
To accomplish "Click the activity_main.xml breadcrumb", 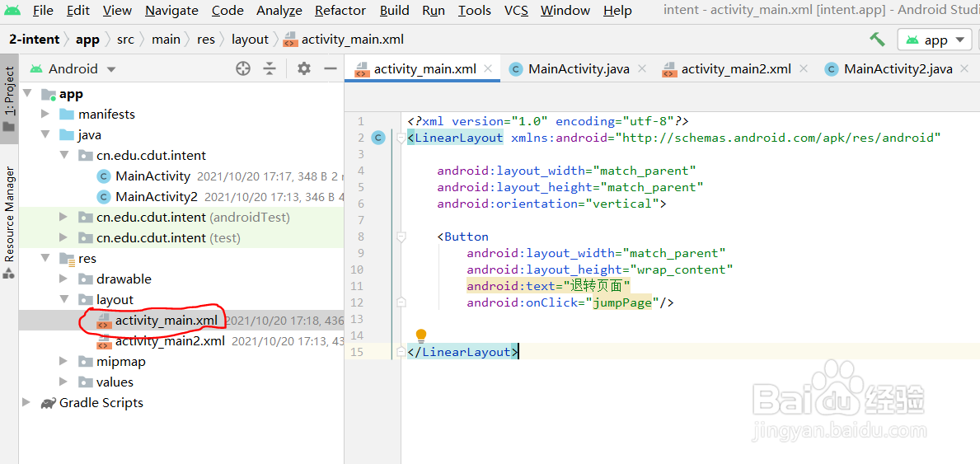I will pos(344,40).
